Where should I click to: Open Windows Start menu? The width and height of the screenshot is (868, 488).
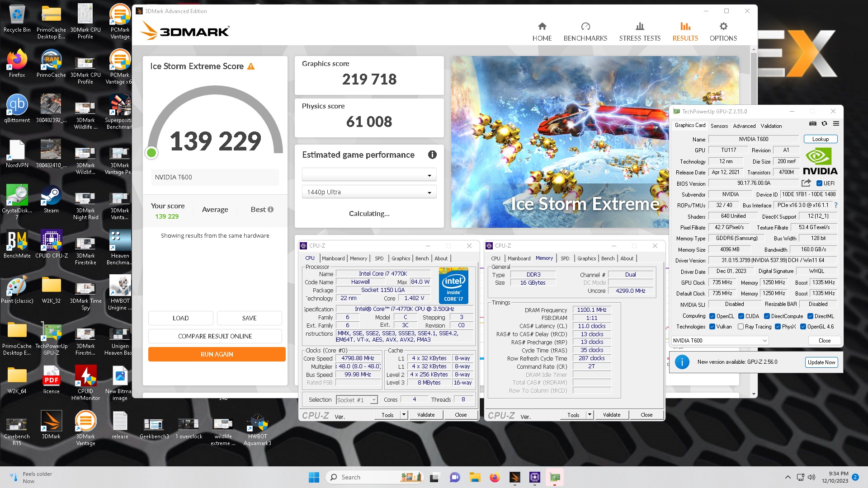[x=314, y=477]
